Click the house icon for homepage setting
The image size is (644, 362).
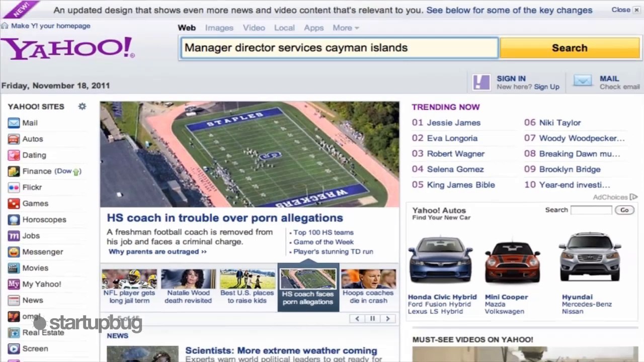point(5,26)
